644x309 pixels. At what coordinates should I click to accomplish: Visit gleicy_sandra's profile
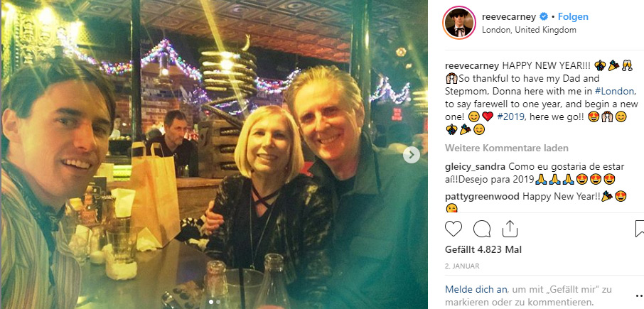point(476,167)
